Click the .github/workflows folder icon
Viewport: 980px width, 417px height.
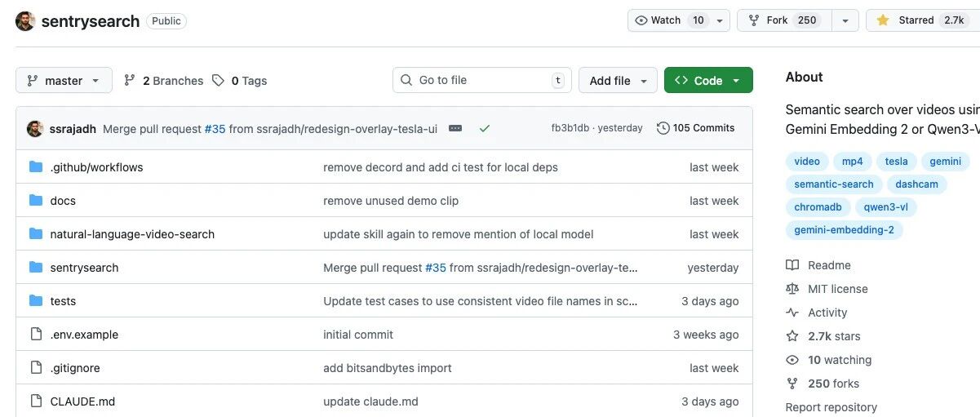[x=36, y=167]
